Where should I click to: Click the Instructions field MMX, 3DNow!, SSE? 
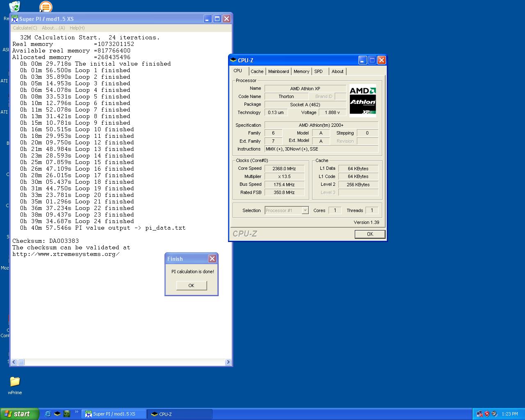pyautogui.click(x=321, y=149)
